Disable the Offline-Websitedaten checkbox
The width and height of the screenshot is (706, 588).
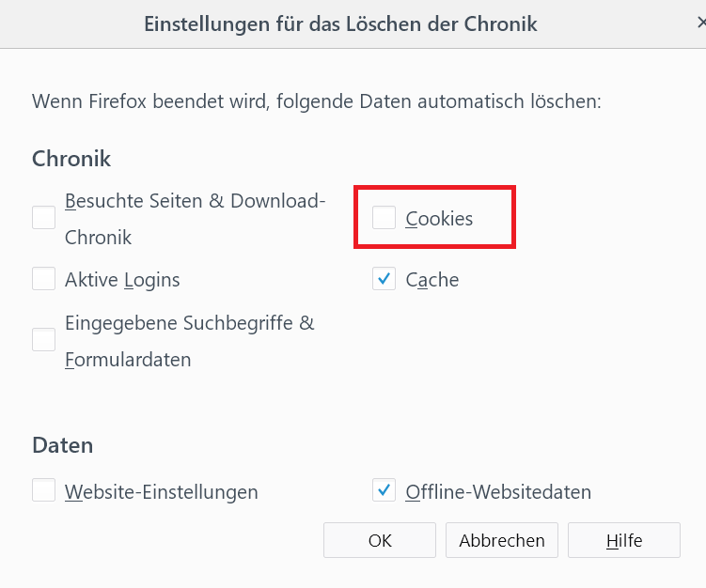click(384, 490)
